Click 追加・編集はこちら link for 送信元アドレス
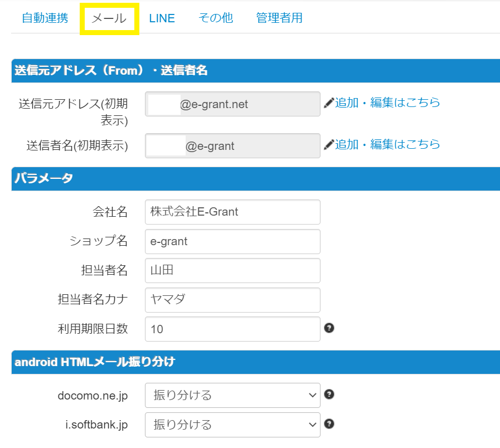 click(x=387, y=103)
